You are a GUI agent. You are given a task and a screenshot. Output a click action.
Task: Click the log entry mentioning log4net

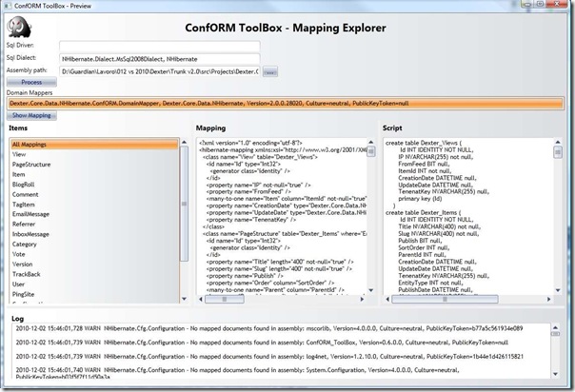(x=269, y=356)
